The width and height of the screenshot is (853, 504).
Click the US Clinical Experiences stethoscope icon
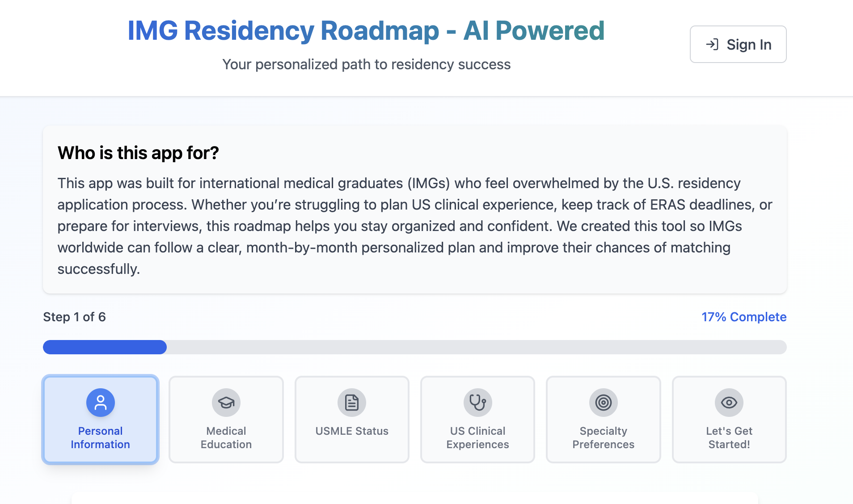[x=477, y=402]
